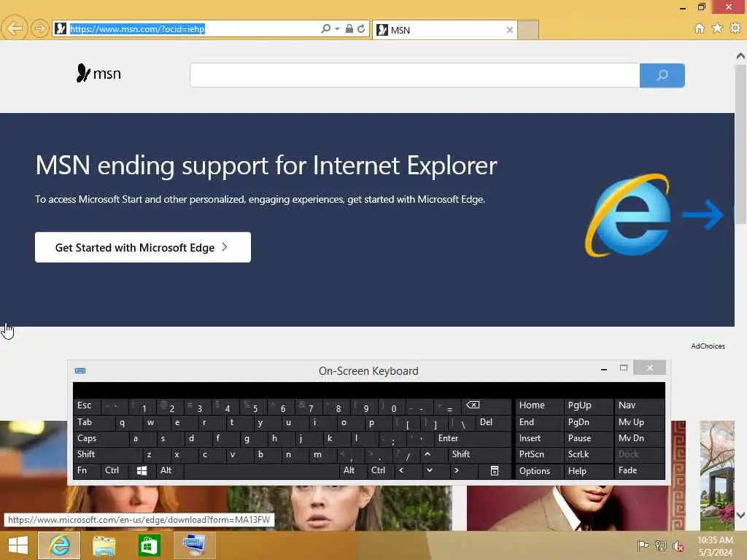Tap the Esc key on On-Screen Keyboard

pyautogui.click(x=88, y=405)
